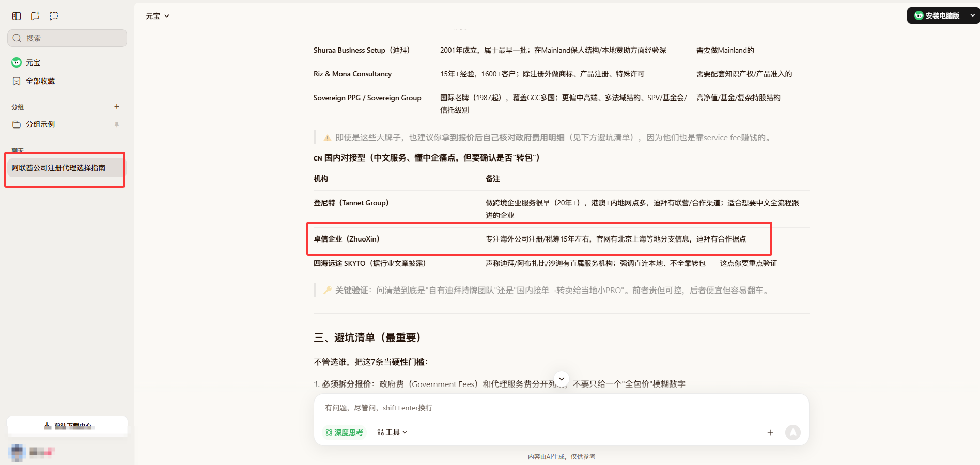Image resolution: width=980 pixels, height=465 pixels.
Task: Click the 需要配套知识产权/产品准入的 cell
Action: pos(744,74)
